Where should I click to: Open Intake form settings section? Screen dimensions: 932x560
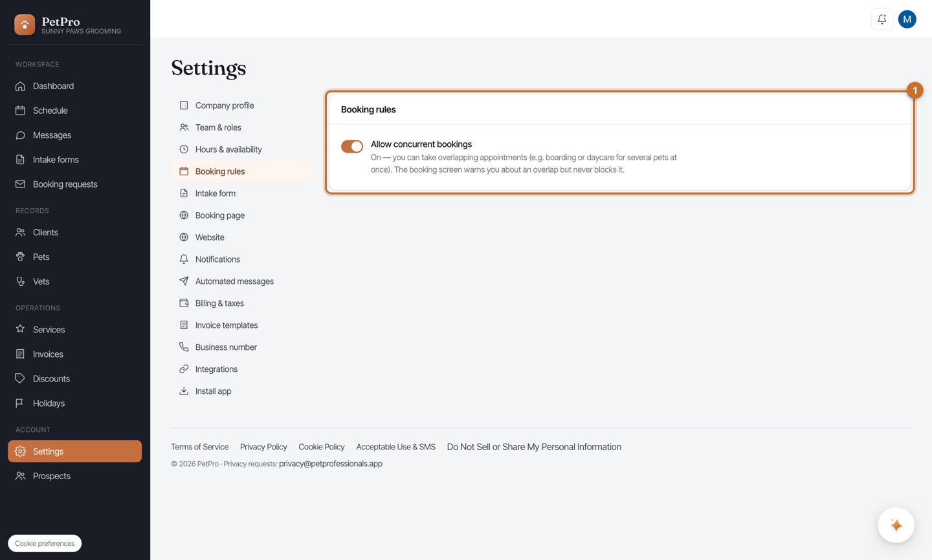pos(242,193)
